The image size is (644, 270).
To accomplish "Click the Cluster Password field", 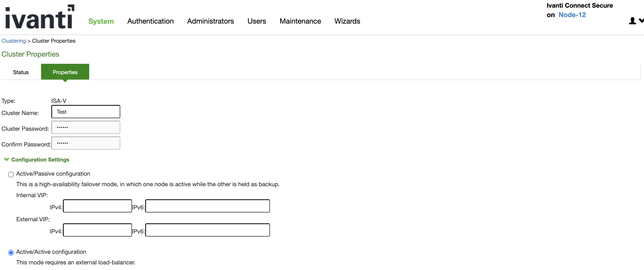I will pos(86,128).
